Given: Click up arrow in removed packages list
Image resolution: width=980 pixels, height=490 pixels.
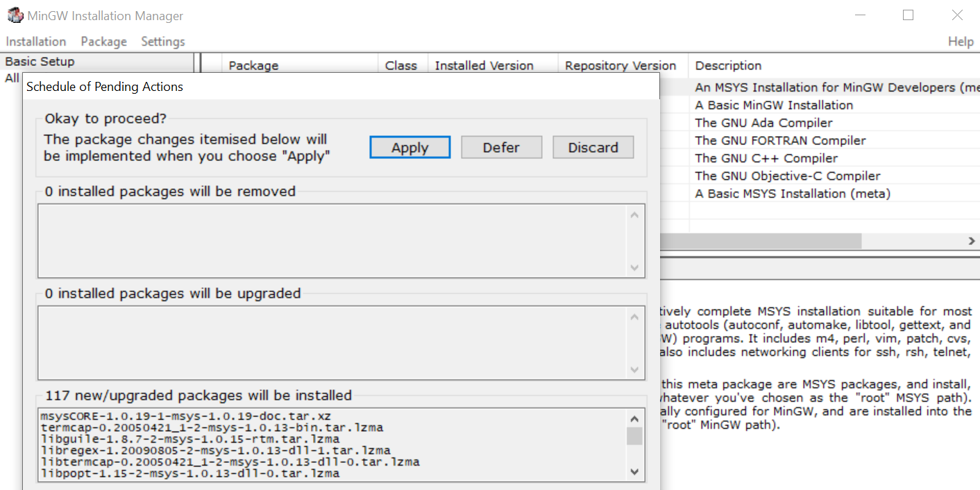Looking at the screenshot, I should pos(634,214).
